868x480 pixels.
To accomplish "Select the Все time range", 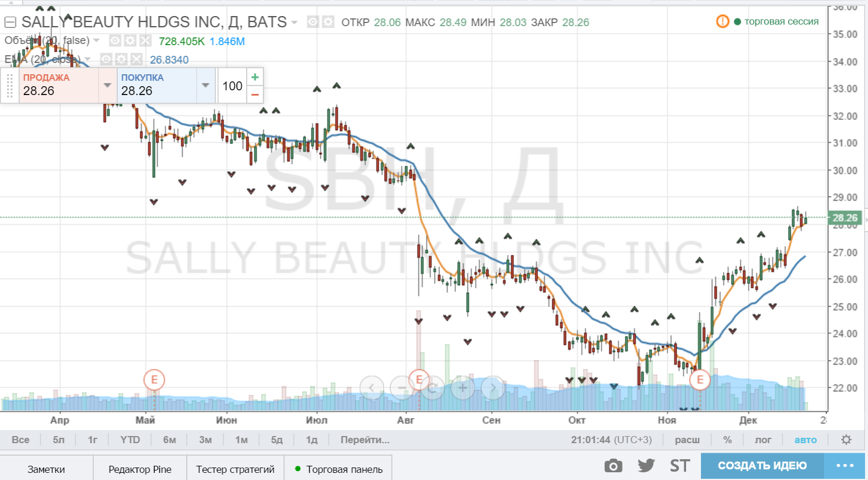I will coord(20,440).
